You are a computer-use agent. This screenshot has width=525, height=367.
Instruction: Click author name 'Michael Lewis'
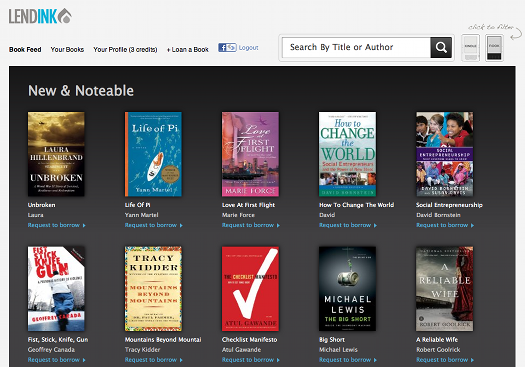coord(338,350)
